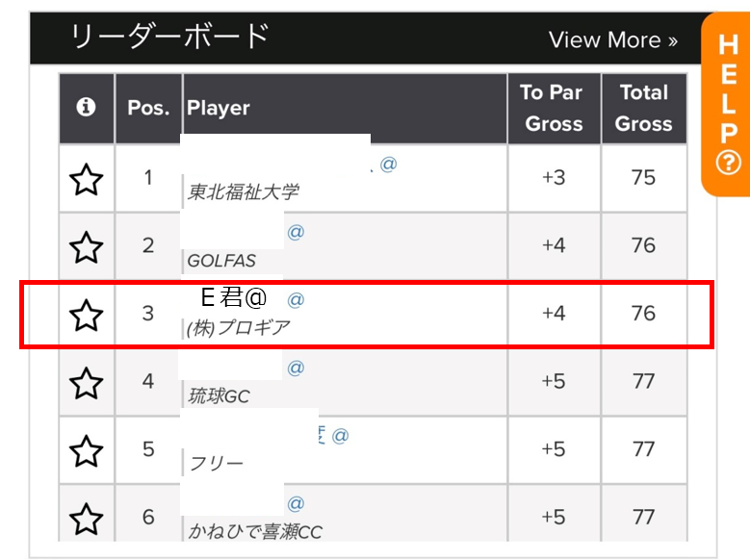This screenshot has height=560, width=750.
Task: Click the @ link above GOLFAS
Action: coord(296,232)
